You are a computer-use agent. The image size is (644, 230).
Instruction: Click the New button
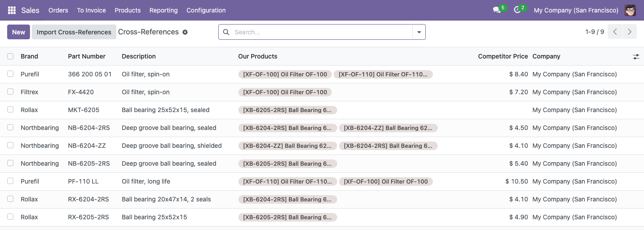tap(19, 32)
